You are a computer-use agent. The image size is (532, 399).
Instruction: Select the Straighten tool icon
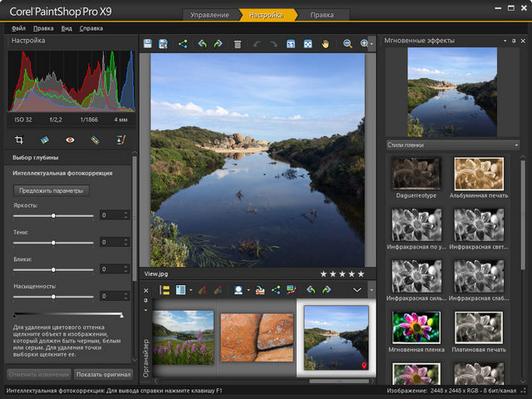click(x=45, y=140)
